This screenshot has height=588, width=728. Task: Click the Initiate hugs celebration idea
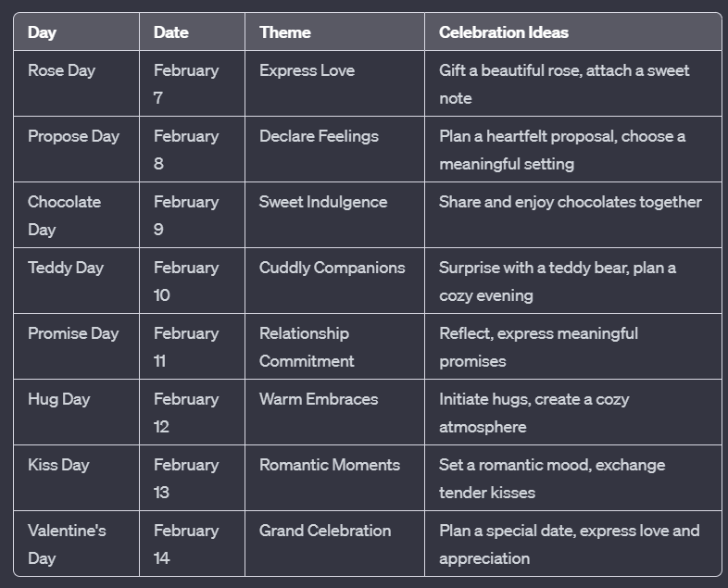pos(573,413)
